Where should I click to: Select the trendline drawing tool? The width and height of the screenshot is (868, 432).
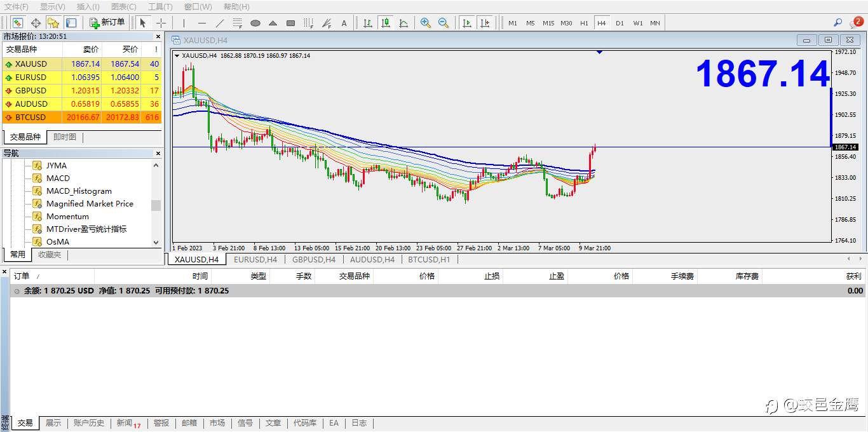click(x=220, y=23)
